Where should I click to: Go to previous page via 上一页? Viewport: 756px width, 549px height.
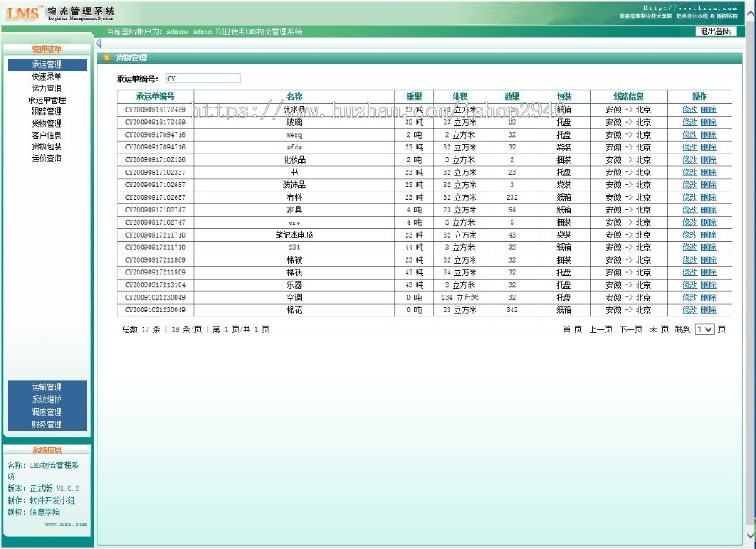pos(601,330)
